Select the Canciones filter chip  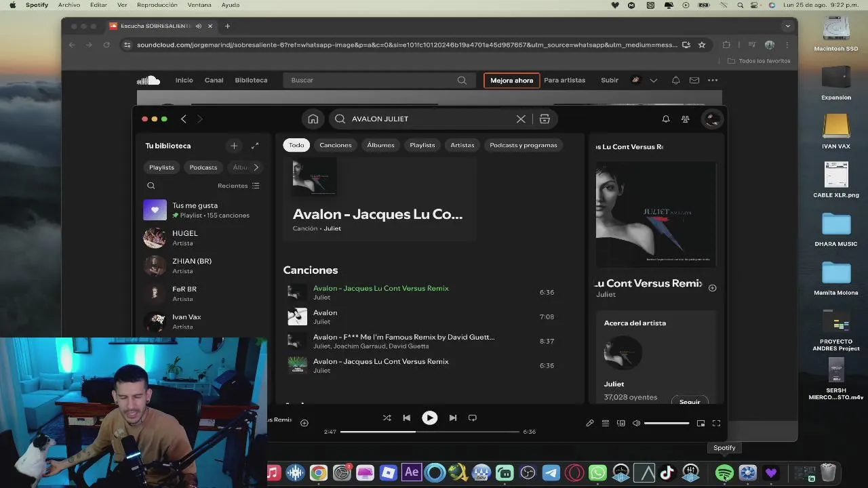336,145
